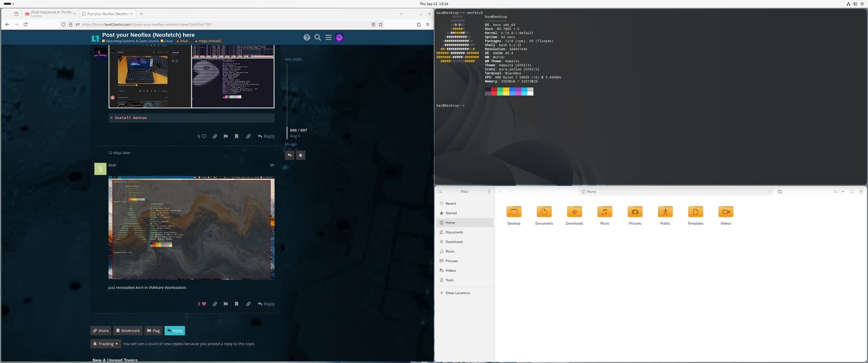Click the purple user avatar in forum header
868x363 pixels.
coord(340,37)
